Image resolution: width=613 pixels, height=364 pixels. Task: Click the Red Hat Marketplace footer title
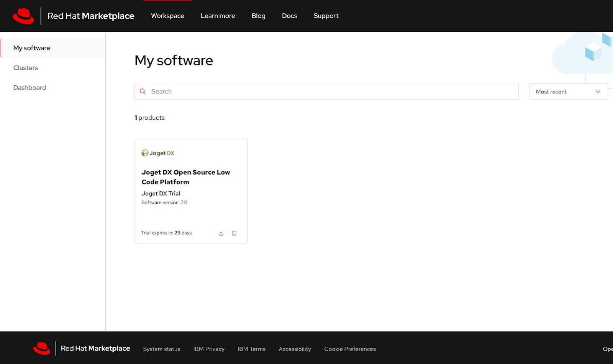point(95,348)
